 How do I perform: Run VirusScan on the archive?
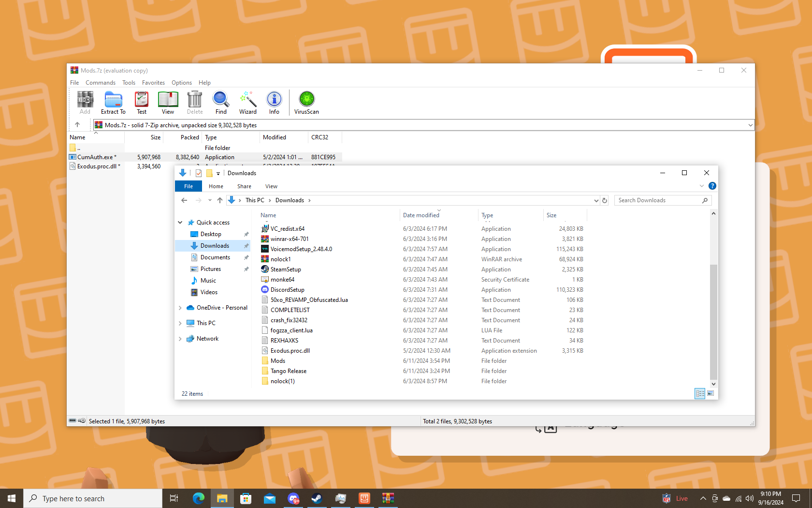click(x=306, y=103)
